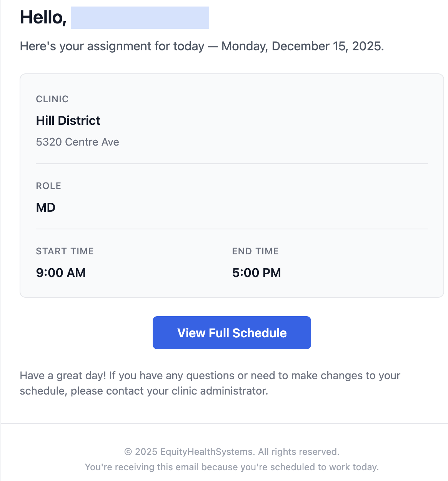Select the 9:00 AM start time
Image resolution: width=448 pixels, height=481 pixels.
[x=61, y=273]
